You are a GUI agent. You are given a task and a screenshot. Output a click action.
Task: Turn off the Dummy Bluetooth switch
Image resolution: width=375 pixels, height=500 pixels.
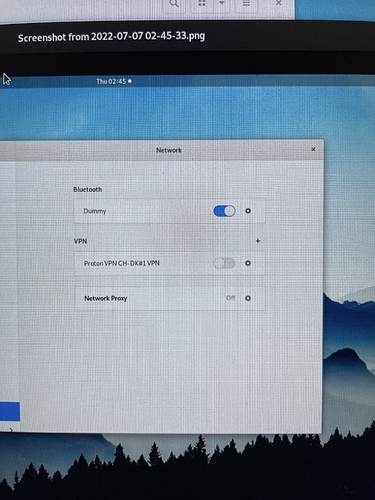click(224, 211)
